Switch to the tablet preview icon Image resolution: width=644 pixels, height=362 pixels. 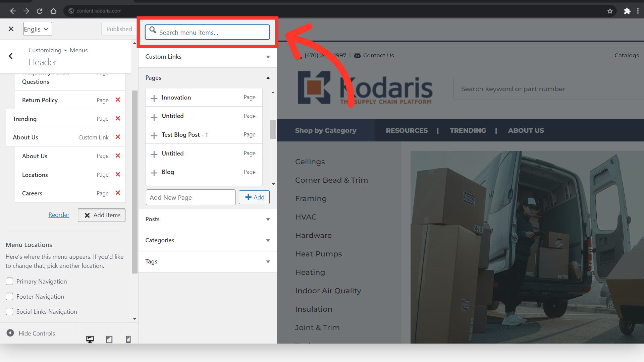click(109, 339)
